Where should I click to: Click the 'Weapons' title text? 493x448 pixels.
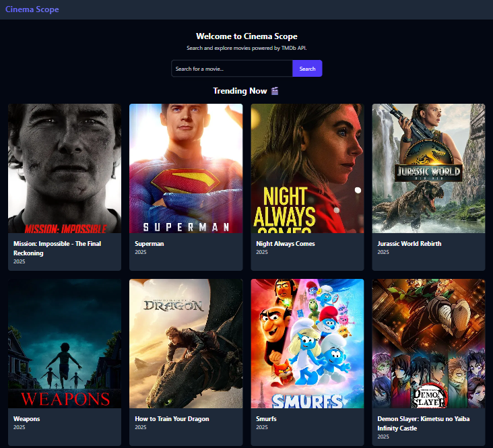coord(27,419)
